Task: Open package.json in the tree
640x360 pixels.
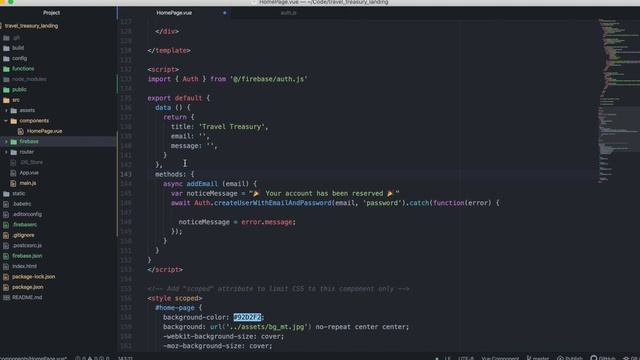Action: pos(28,287)
